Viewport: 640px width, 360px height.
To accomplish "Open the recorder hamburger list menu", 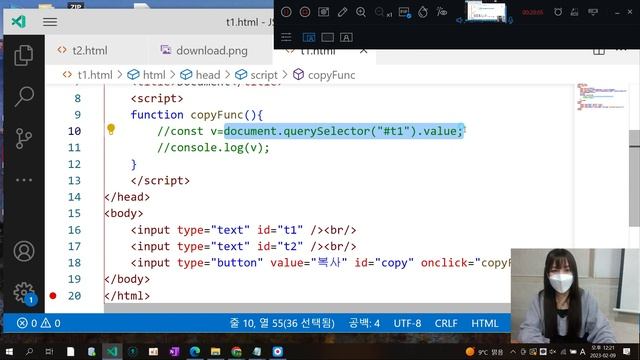I will click(x=286, y=37).
